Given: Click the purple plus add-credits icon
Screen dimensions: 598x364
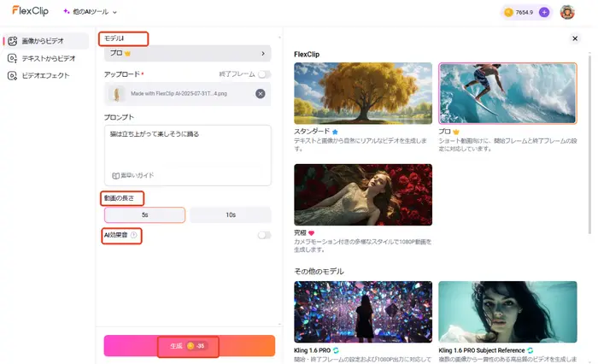Looking at the screenshot, I should (x=544, y=12).
